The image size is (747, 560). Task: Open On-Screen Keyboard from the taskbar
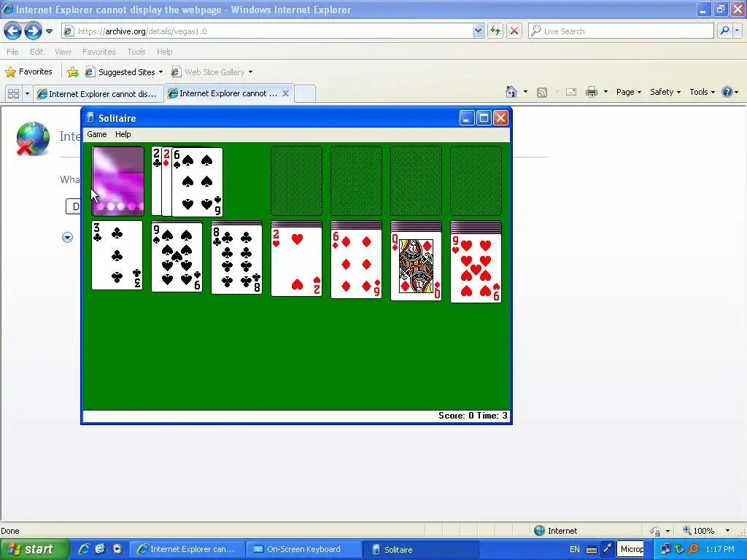[303, 549]
